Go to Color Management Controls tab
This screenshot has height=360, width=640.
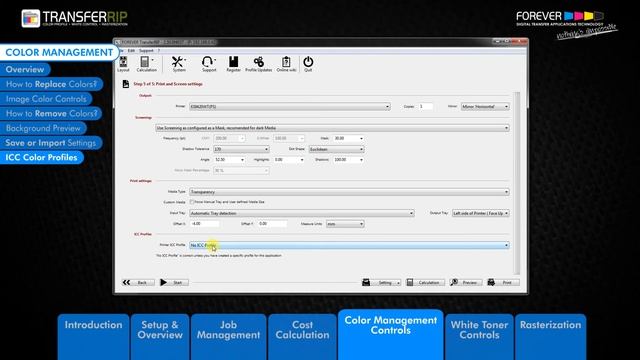point(391,335)
